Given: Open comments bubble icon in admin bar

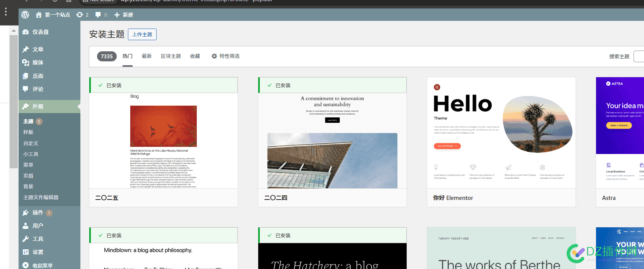Looking at the screenshot, I should [x=98, y=15].
